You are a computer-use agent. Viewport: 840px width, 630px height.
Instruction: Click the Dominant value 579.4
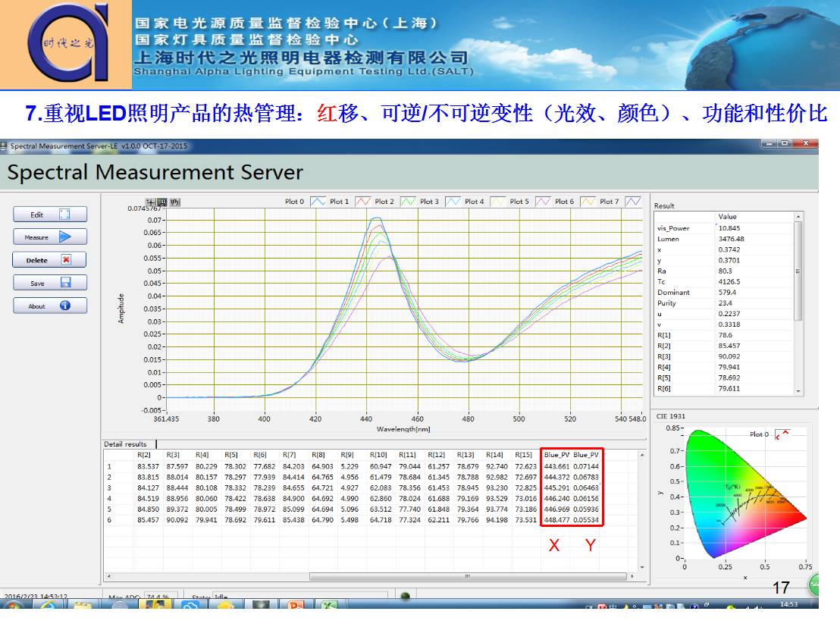pos(728,293)
